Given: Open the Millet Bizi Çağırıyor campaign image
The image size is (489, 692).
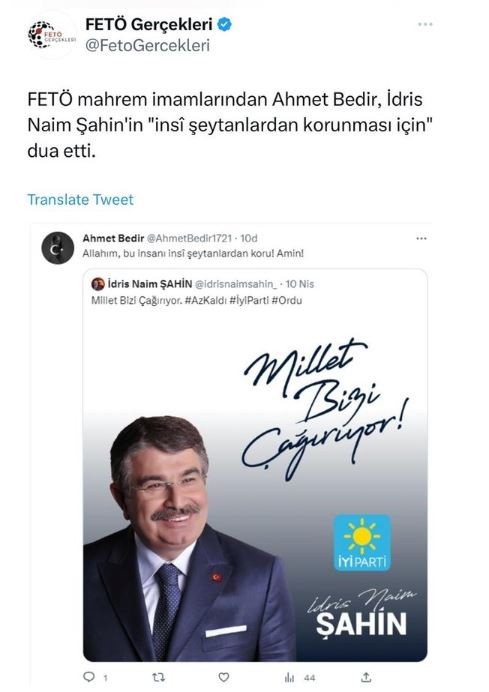Looking at the screenshot, I should 255,485.
